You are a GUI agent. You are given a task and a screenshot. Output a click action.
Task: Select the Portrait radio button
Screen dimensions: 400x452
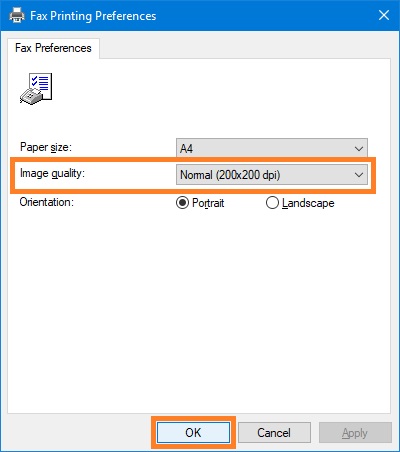182,203
